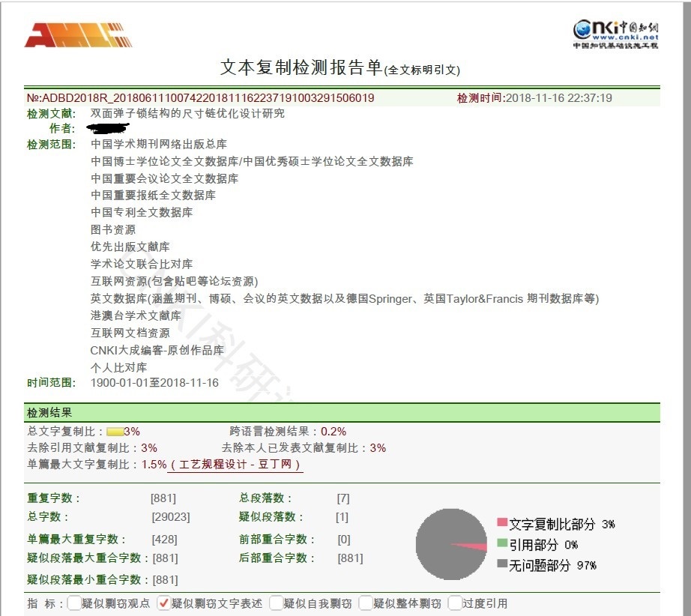Click the green 引用部分 legend swatch
The height and width of the screenshot is (616, 691).
502,543
